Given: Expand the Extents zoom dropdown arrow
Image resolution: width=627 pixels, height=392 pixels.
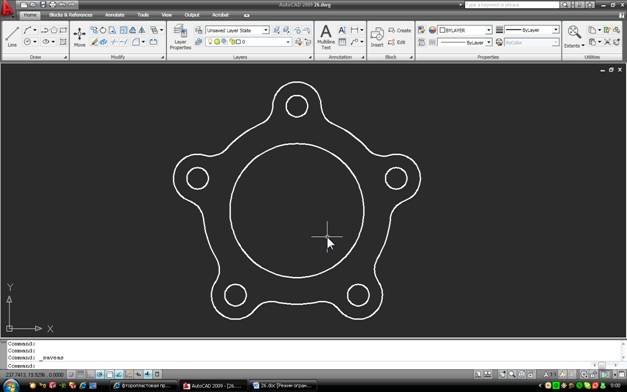Looking at the screenshot, I should pyautogui.click(x=583, y=46).
